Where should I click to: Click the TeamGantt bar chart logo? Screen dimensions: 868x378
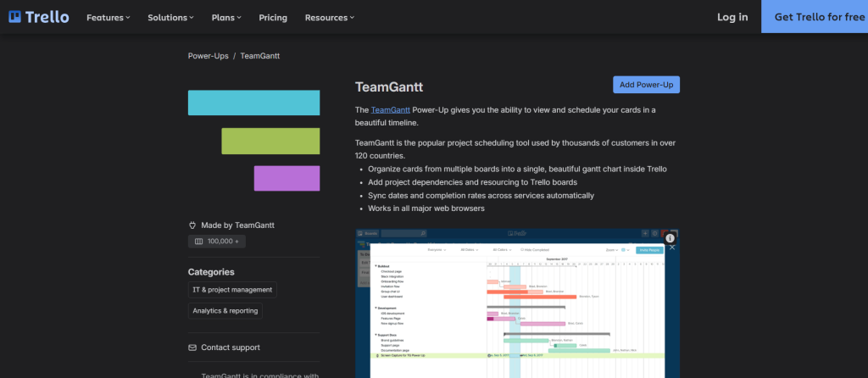coord(253,140)
